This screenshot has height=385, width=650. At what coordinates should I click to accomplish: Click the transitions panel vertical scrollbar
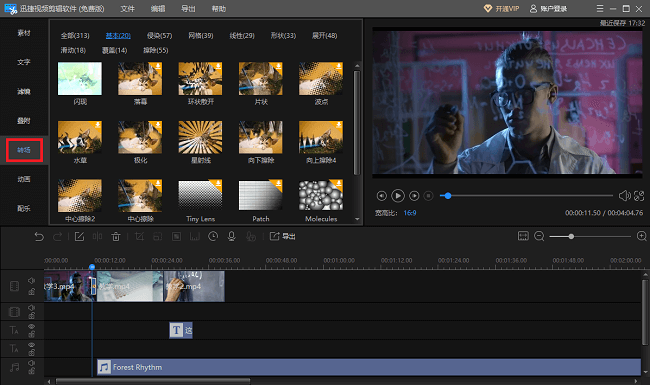click(x=357, y=123)
